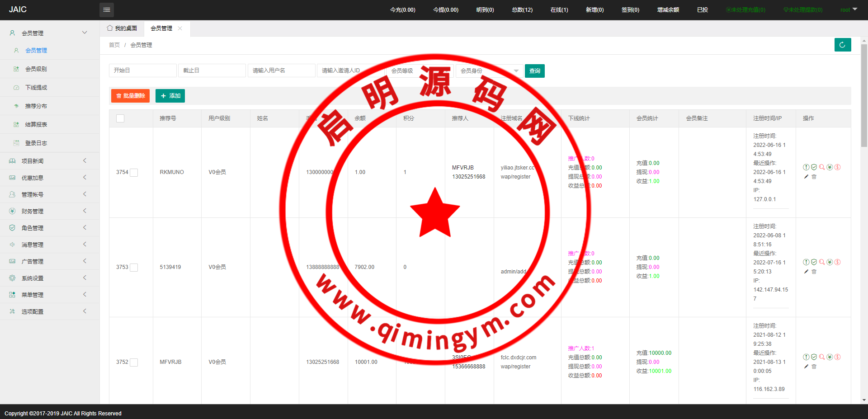The height and width of the screenshot is (419, 868).
Task: Click the trash delete icon for member 5139419
Action: point(814,272)
